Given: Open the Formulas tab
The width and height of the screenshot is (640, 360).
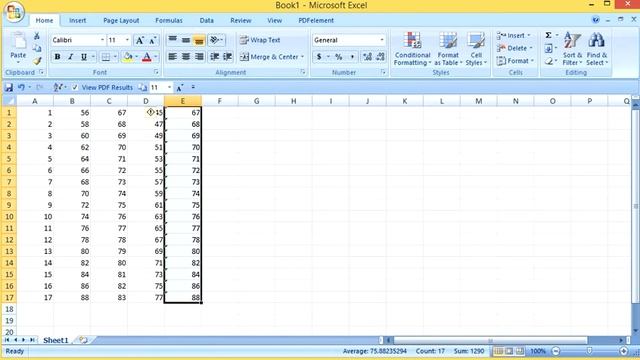Looking at the screenshot, I should (x=169, y=20).
